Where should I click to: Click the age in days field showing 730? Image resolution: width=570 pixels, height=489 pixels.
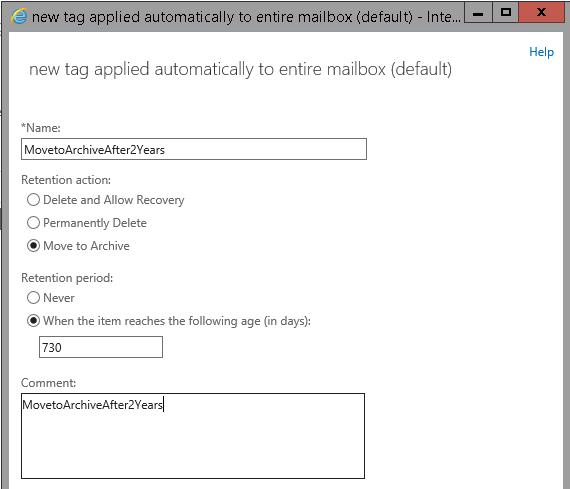click(x=101, y=347)
